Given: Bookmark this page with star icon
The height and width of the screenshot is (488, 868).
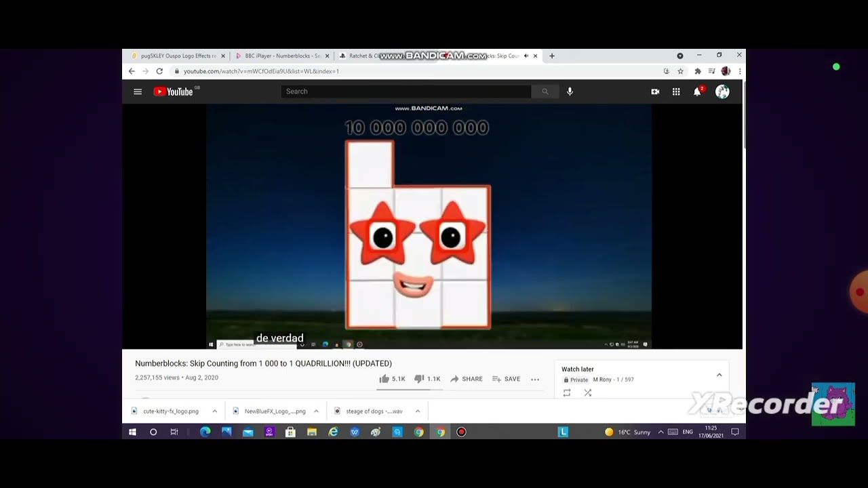Looking at the screenshot, I should (680, 71).
